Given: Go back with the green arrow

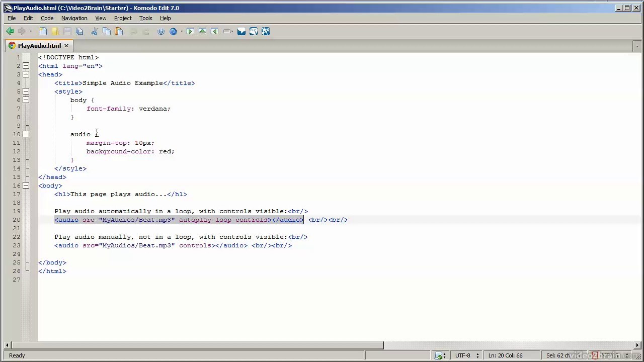Looking at the screenshot, I should pyautogui.click(x=10, y=32).
